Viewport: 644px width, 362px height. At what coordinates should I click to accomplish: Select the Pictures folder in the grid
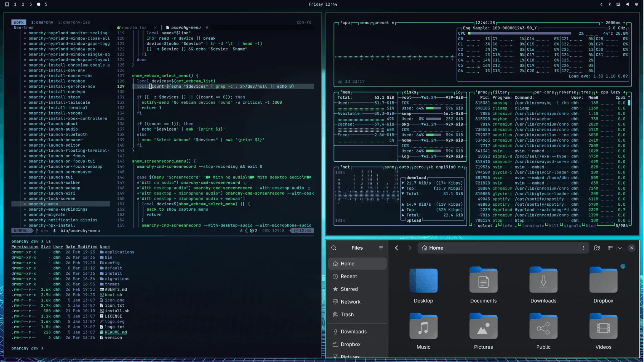[x=483, y=326]
